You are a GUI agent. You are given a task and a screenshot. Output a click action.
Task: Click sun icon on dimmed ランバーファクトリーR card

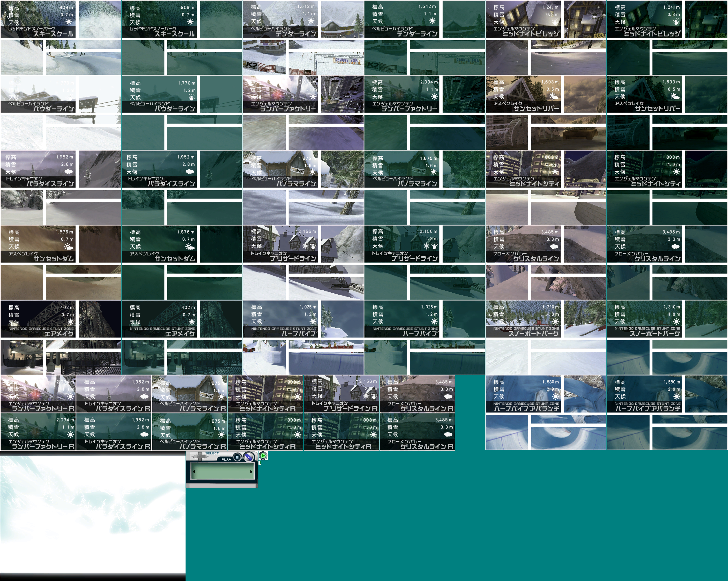pyautogui.click(x=70, y=434)
